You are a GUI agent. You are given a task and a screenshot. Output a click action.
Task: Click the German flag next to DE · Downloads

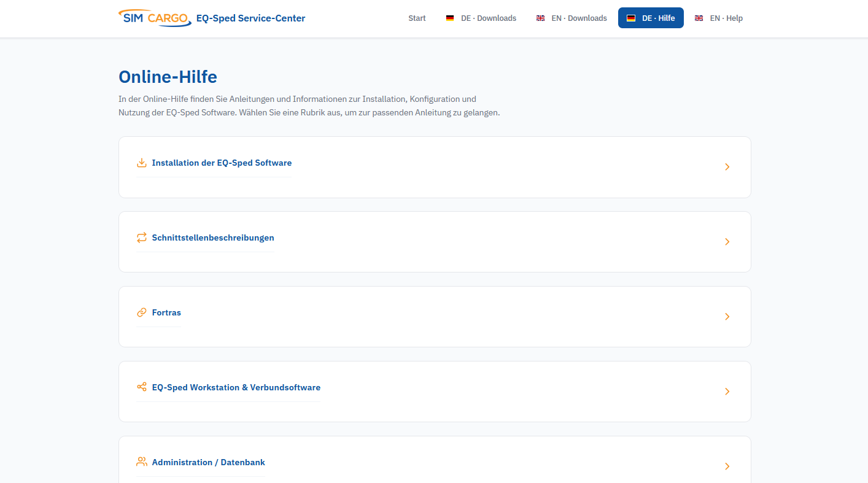(450, 18)
